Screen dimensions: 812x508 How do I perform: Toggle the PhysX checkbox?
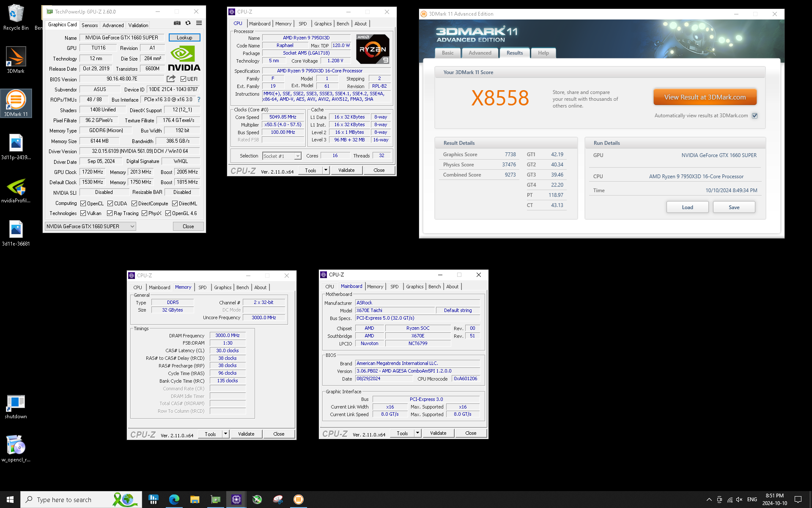pyautogui.click(x=144, y=213)
